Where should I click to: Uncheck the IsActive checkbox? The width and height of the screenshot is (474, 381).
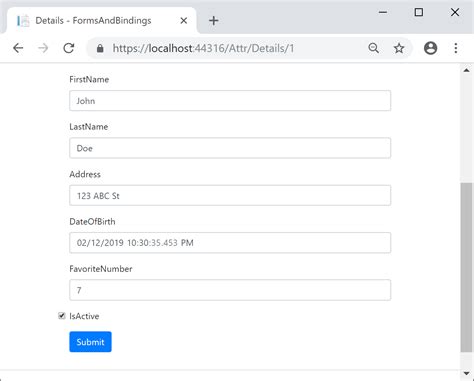click(62, 316)
